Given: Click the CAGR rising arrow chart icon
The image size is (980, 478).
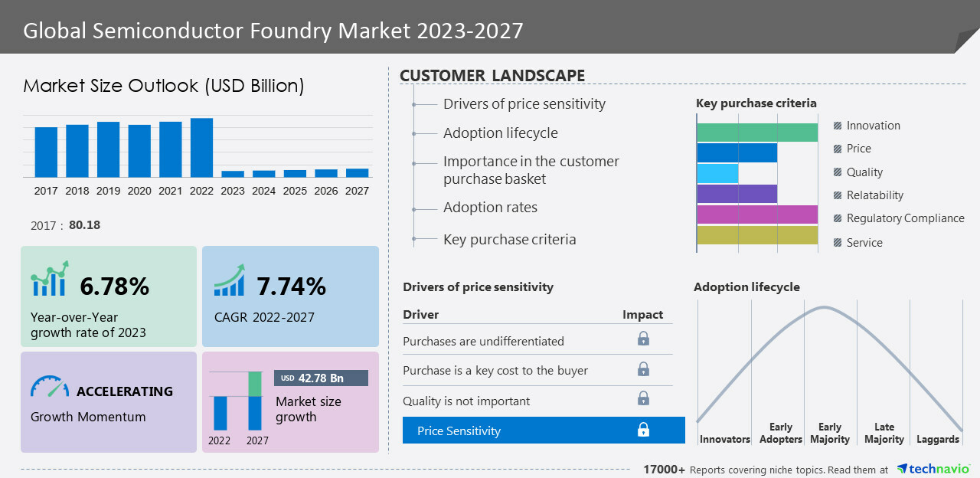Looking at the screenshot, I should tap(230, 280).
